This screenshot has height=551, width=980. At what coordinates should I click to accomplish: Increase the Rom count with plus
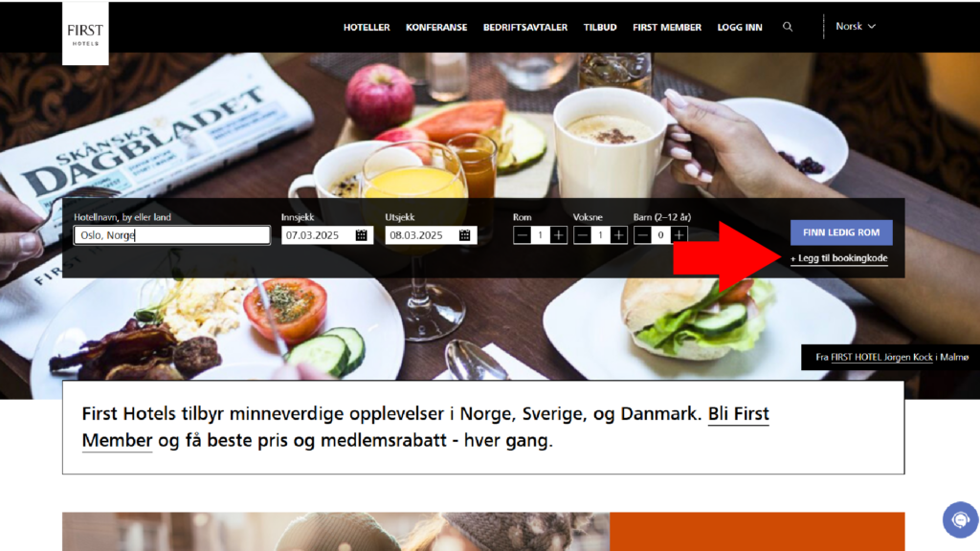(558, 235)
